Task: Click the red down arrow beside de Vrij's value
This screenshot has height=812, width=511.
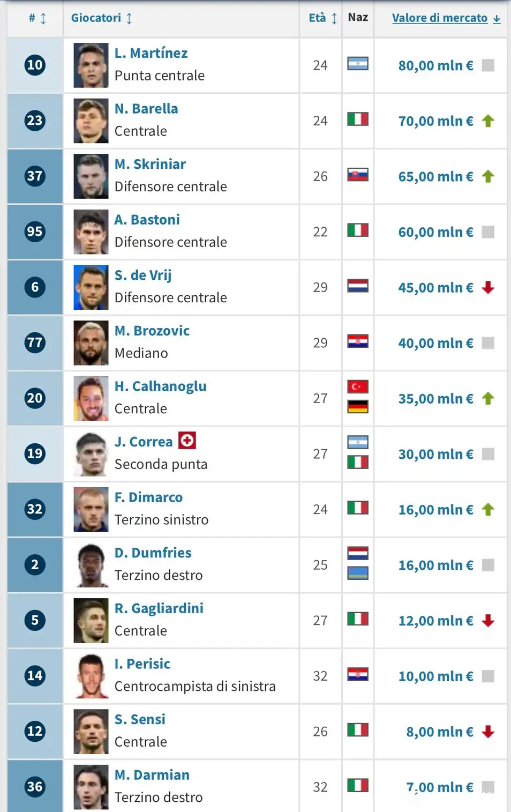Action: [x=487, y=288]
